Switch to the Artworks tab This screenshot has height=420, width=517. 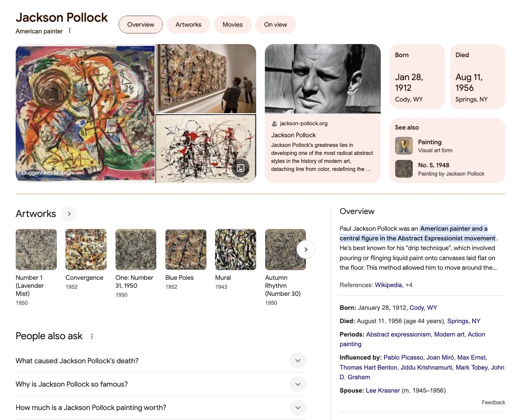click(x=188, y=24)
